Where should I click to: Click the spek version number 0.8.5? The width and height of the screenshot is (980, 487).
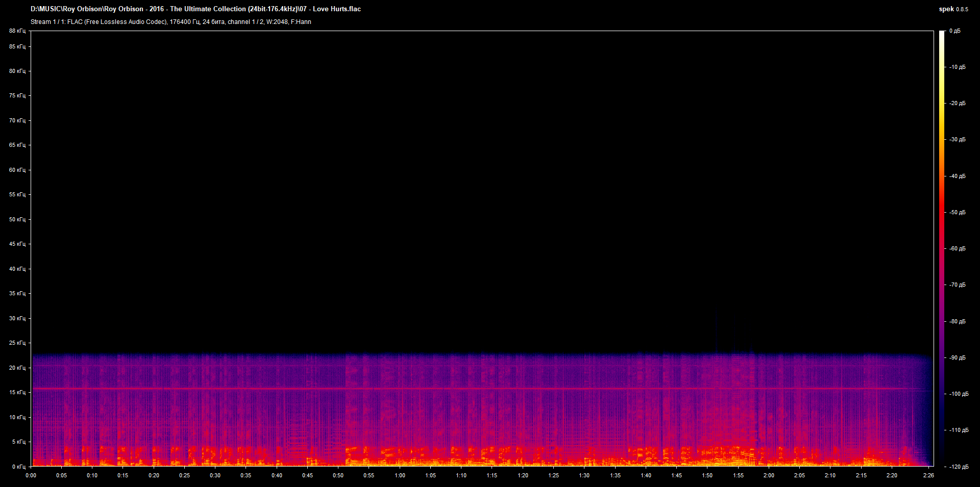[962, 9]
